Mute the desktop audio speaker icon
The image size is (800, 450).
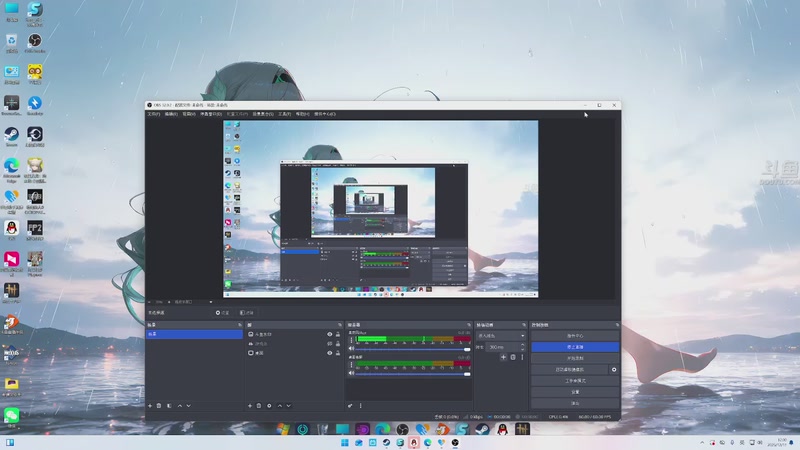click(x=351, y=373)
